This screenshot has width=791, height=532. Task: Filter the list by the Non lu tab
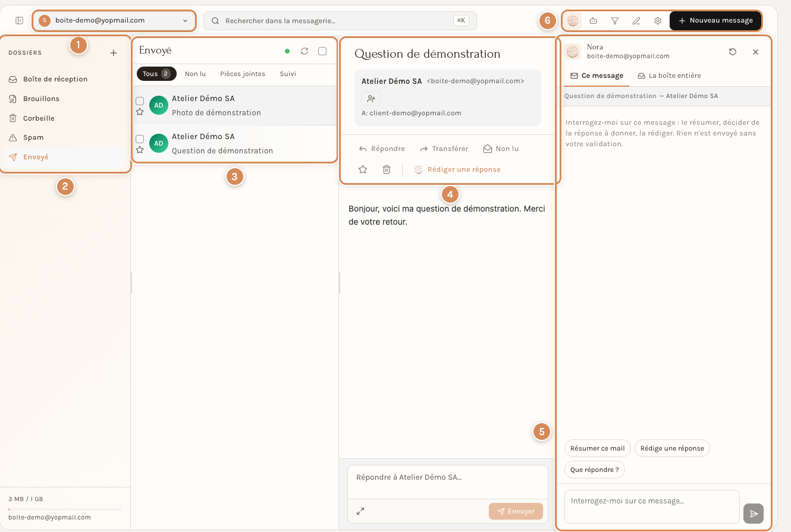coord(195,74)
